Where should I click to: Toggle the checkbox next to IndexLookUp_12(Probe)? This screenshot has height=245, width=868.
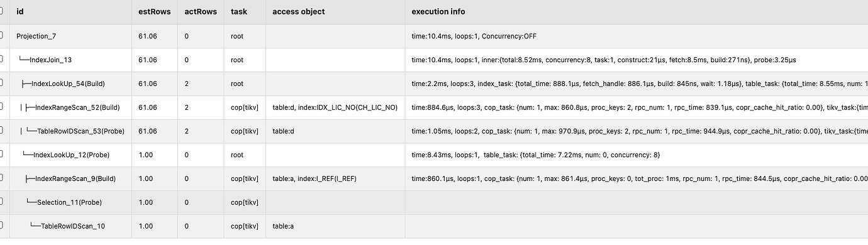[x=2, y=155]
